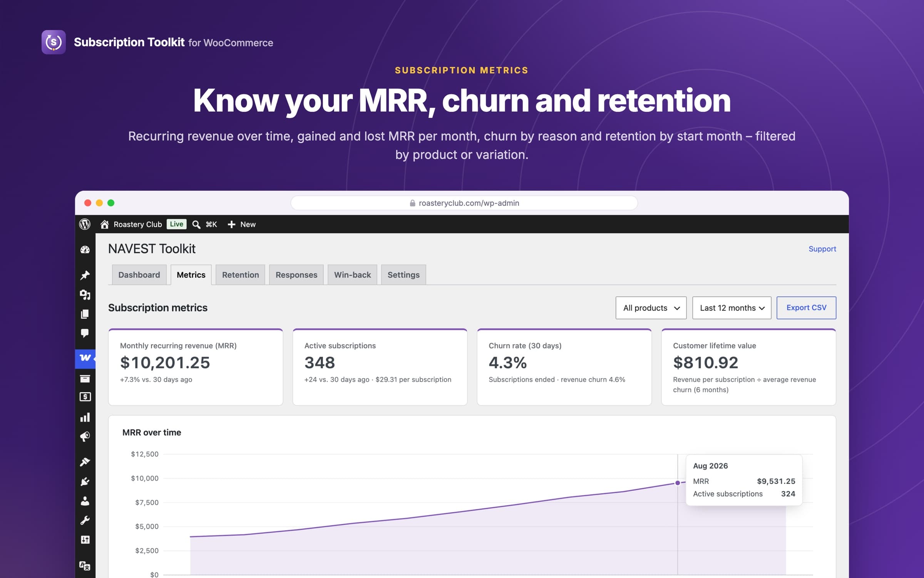The image size is (924, 578).
Task: Click the plus icon next to New
Action: pyautogui.click(x=231, y=224)
